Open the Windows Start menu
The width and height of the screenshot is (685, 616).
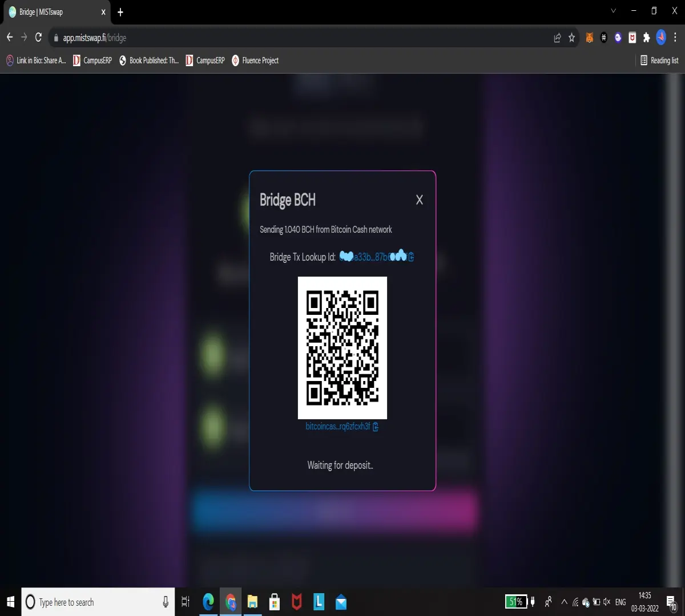pyautogui.click(x=10, y=602)
